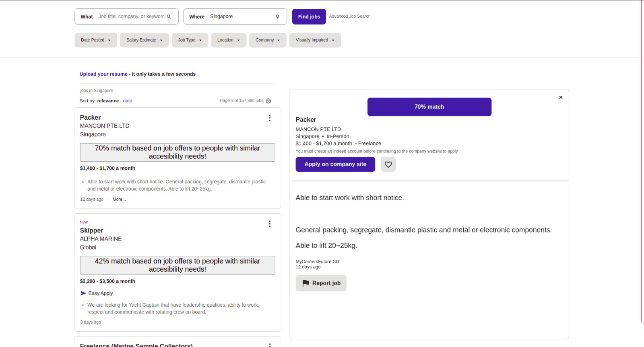Click the Report job button
Image resolution: width=644 pixels, height=347 pixels.
click(321, 283)
